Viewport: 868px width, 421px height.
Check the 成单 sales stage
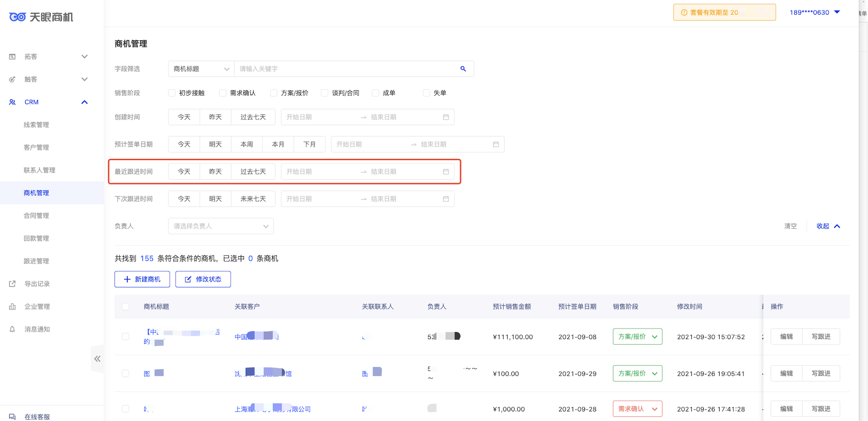pyautogui.click(x=375, y=93)
